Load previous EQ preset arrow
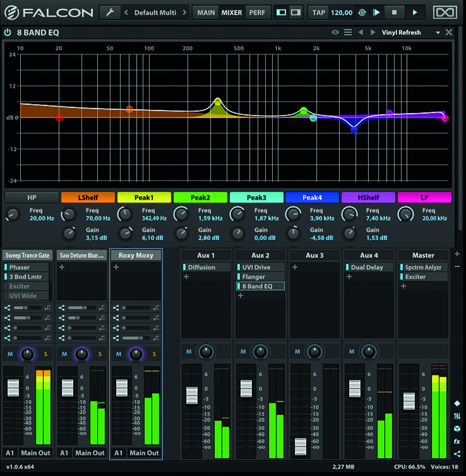Screen dimensions: 466x476 click(x=361, y=32)
